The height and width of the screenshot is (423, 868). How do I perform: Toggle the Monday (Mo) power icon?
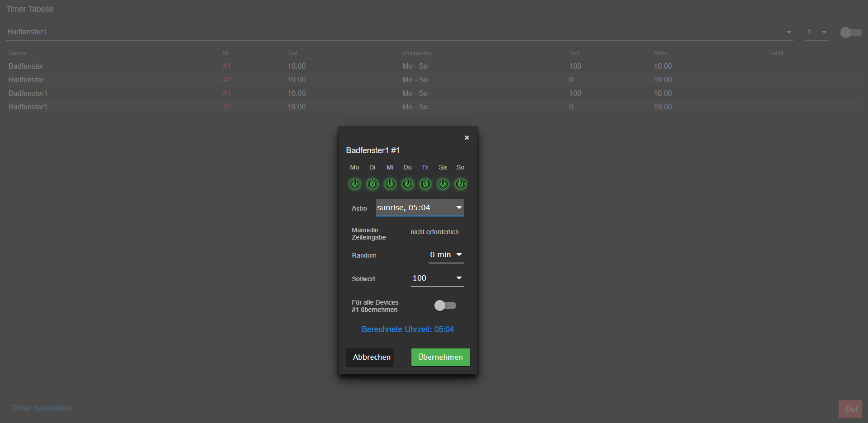coord(355,184)
